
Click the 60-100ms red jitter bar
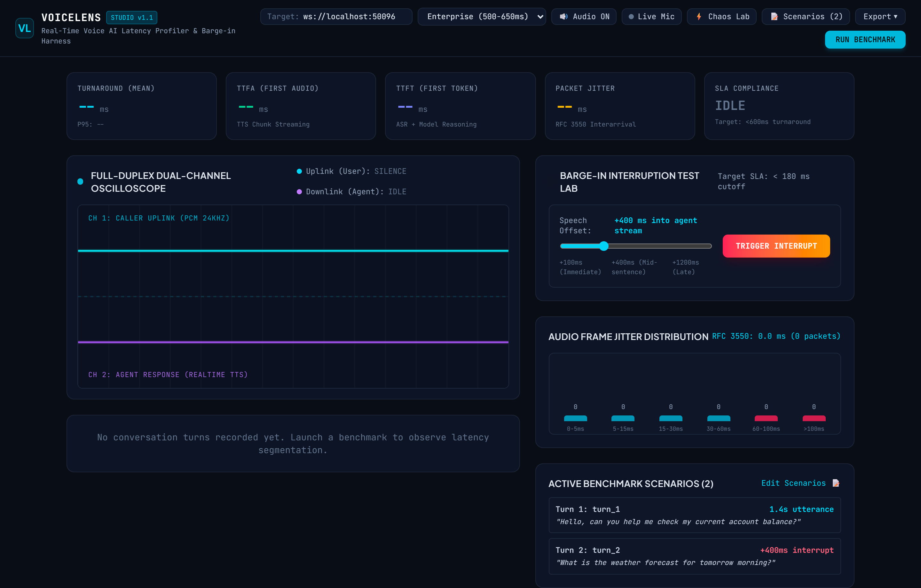(766, 418)
